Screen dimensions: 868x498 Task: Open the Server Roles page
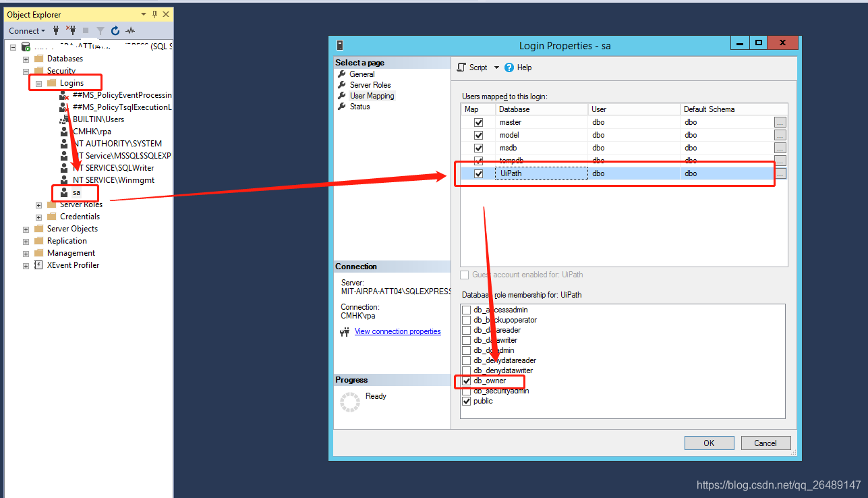point(370,85)
